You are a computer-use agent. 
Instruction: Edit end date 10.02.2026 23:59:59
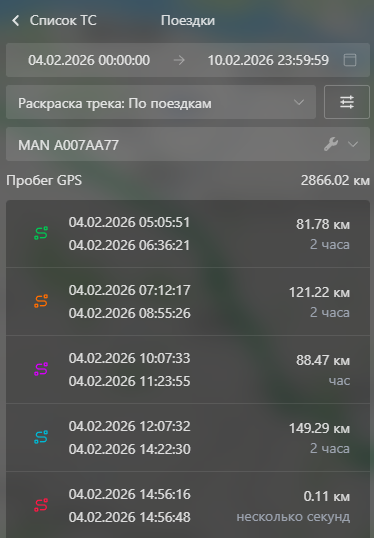[268, 60]
